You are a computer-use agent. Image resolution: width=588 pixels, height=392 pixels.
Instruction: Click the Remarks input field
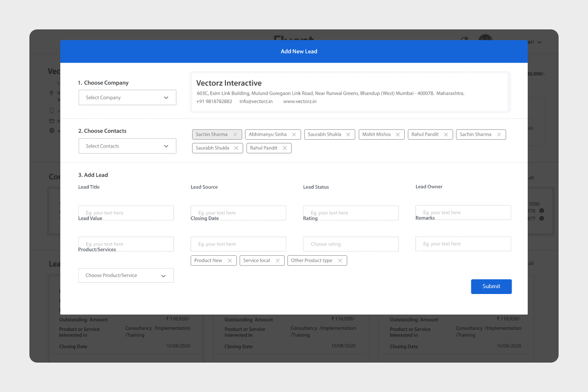pos(463,244)
